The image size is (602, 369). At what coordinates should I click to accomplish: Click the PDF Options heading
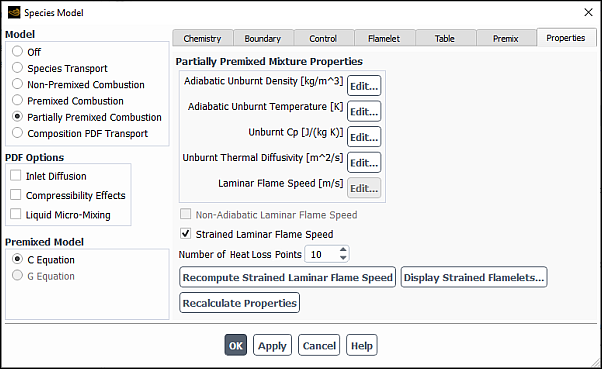tap(35, 157)
